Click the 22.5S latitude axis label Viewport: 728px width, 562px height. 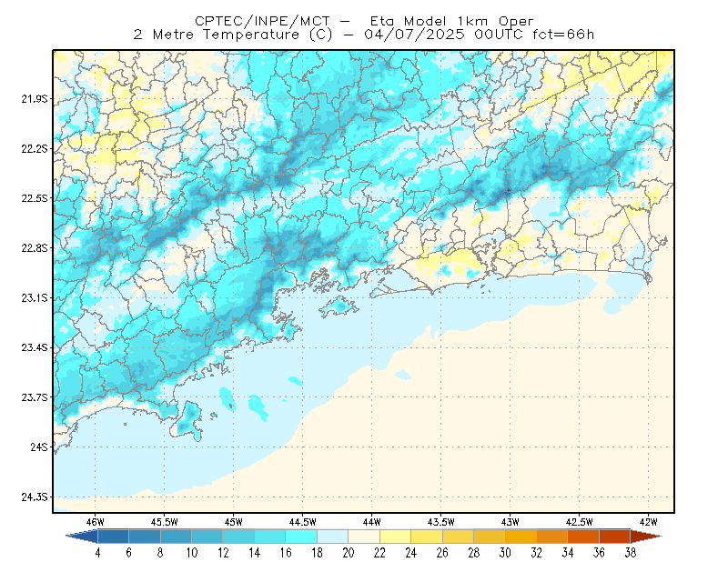coord(35,198)
